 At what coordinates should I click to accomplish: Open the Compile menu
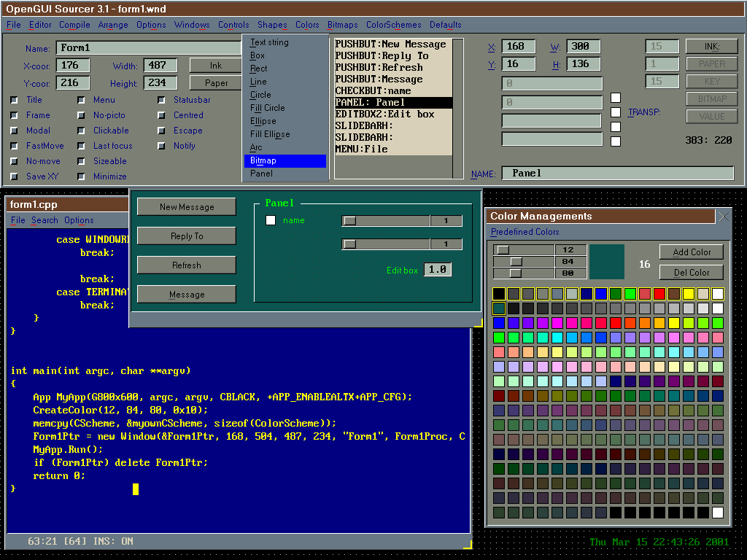tap(74, 25)
